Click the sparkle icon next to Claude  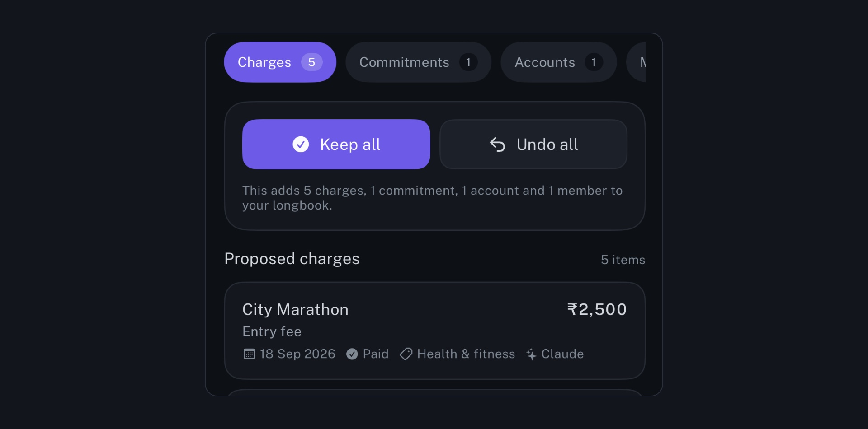click(x=532, y=354)
